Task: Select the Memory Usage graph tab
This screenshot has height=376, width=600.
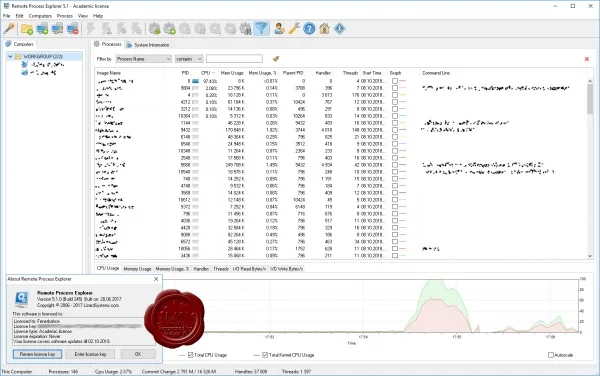Action: pyautogui.click(x=137, y=269)
